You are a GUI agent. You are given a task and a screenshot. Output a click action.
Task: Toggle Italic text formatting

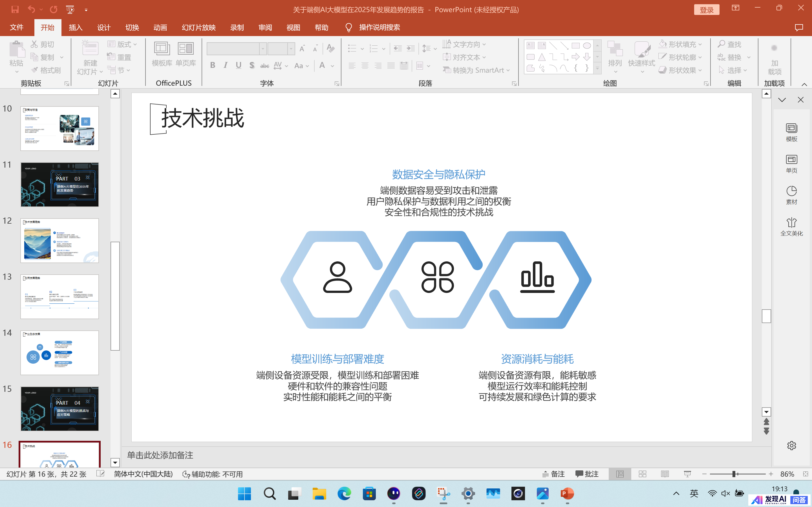pos(226,65)
